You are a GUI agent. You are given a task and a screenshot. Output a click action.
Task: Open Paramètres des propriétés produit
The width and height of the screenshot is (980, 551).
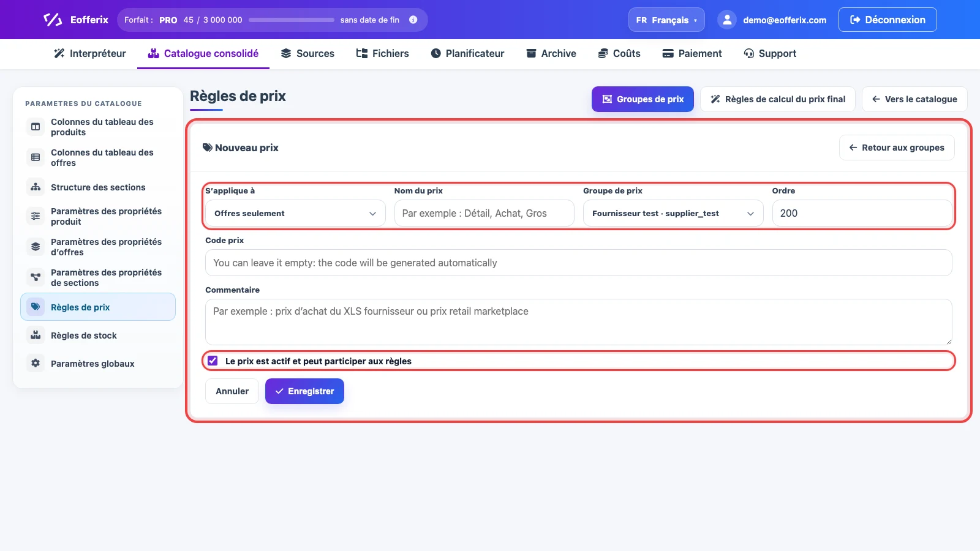(x=98, y=216)
